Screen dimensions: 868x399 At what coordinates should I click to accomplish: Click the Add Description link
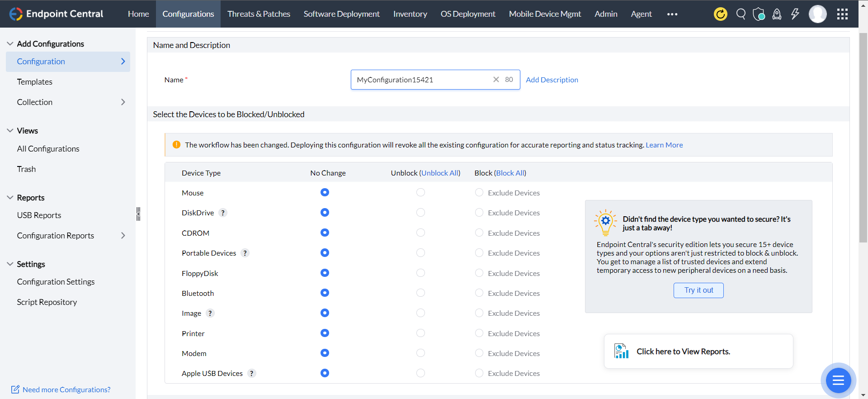pyautogui.click(x=552, y=80)
